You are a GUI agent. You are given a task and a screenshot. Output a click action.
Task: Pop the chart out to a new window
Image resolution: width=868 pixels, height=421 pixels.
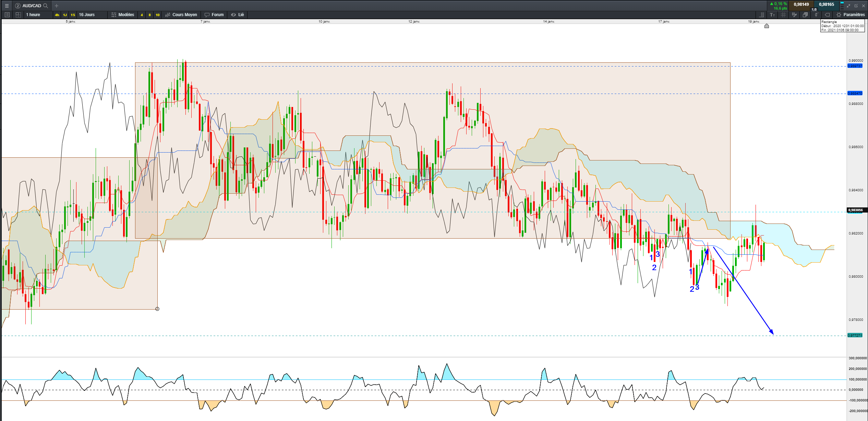856,6
